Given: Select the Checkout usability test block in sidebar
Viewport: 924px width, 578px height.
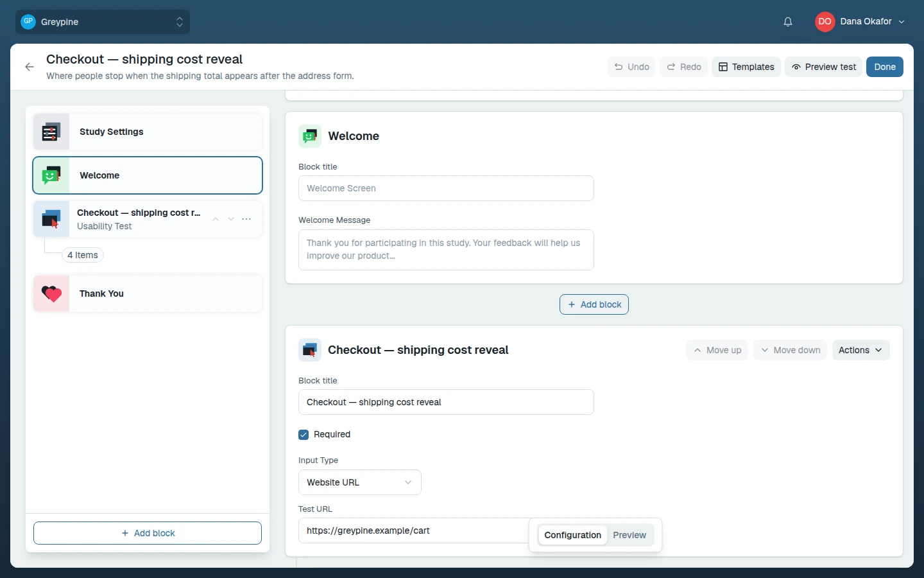Looking at the screenshot, I should (148, 219).
